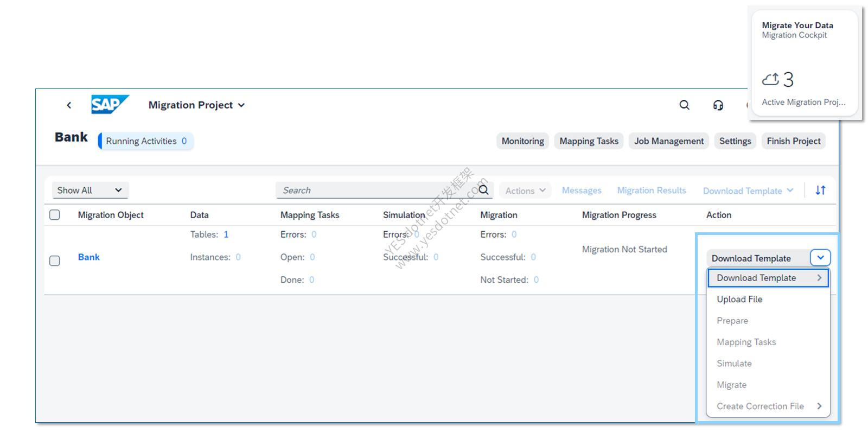Click Migration Successful count value
The width and height of the screenshot is (868, 432).
tap(533, 257)
